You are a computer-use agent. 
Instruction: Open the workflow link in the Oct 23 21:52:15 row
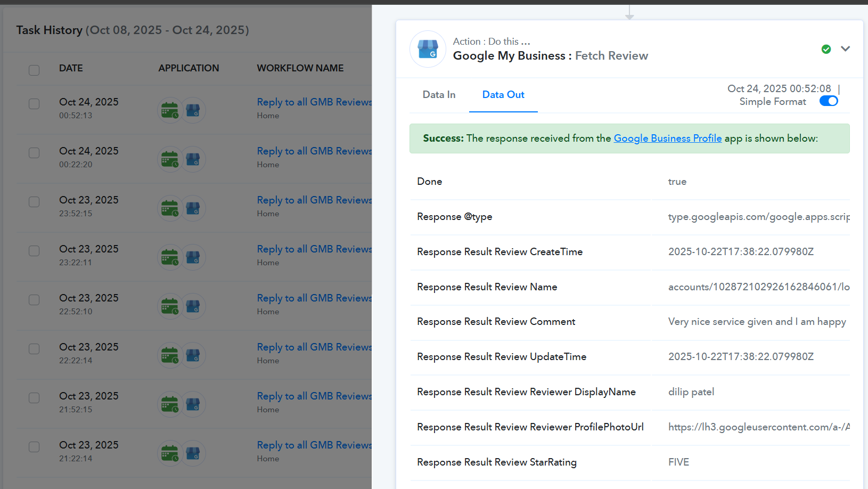click(314, 396)
